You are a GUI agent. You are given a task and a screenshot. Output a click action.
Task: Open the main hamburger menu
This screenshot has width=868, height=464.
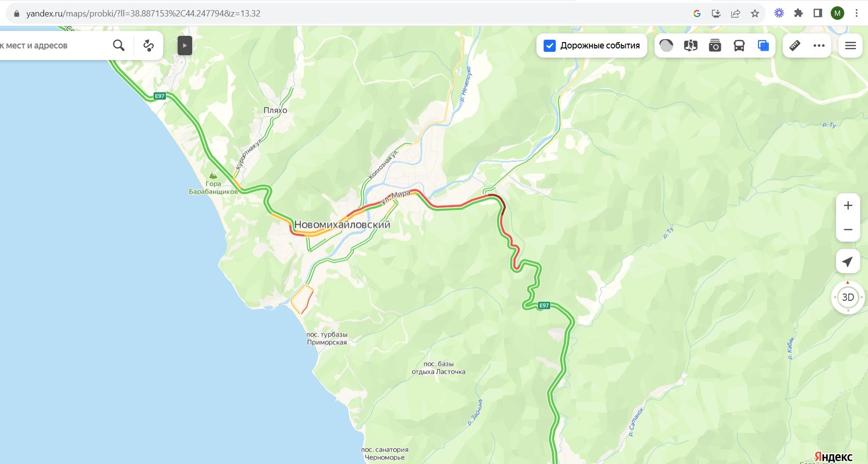851,46
